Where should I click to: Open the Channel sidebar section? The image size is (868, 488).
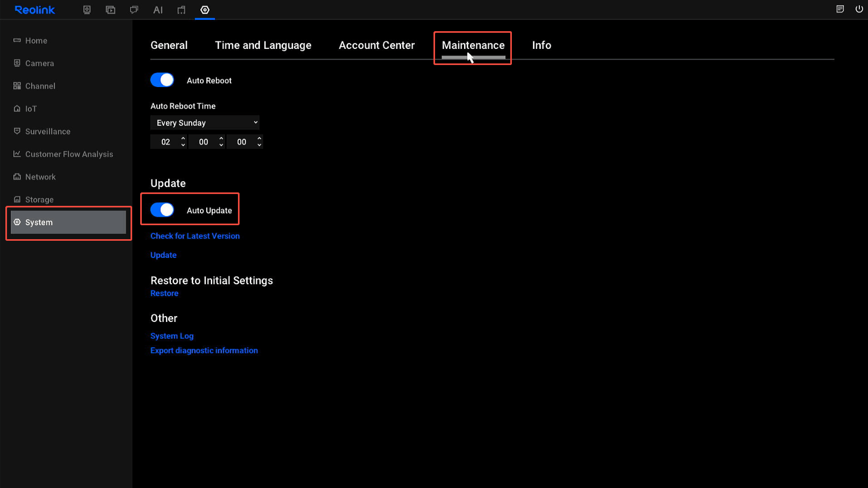pyautogui.click(x=40, y=86)
